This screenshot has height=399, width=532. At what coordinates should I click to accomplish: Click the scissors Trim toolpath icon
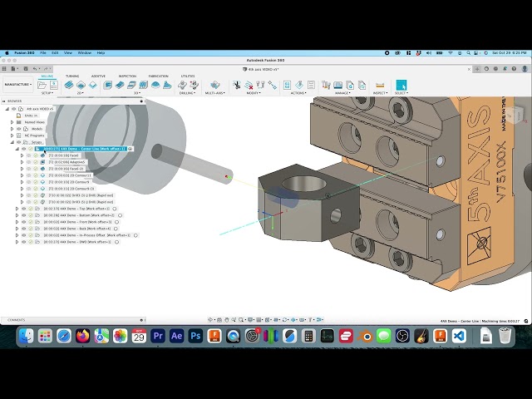236,85
